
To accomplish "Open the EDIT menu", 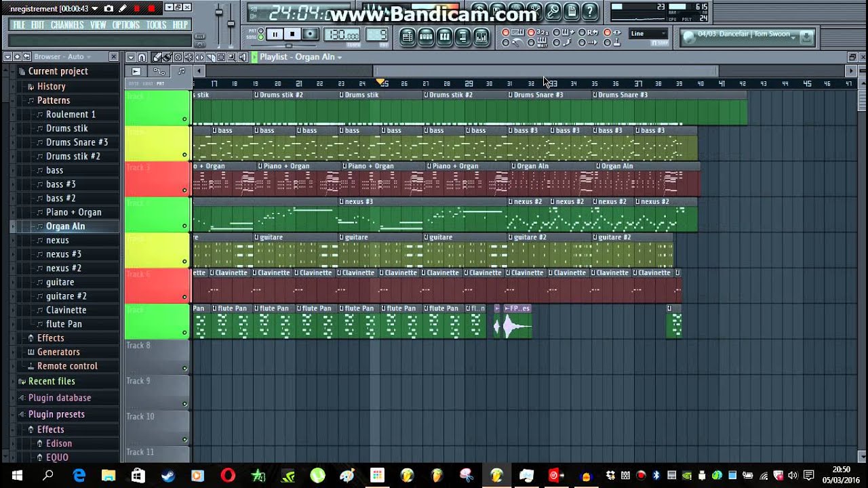I will tap(37, 25).
